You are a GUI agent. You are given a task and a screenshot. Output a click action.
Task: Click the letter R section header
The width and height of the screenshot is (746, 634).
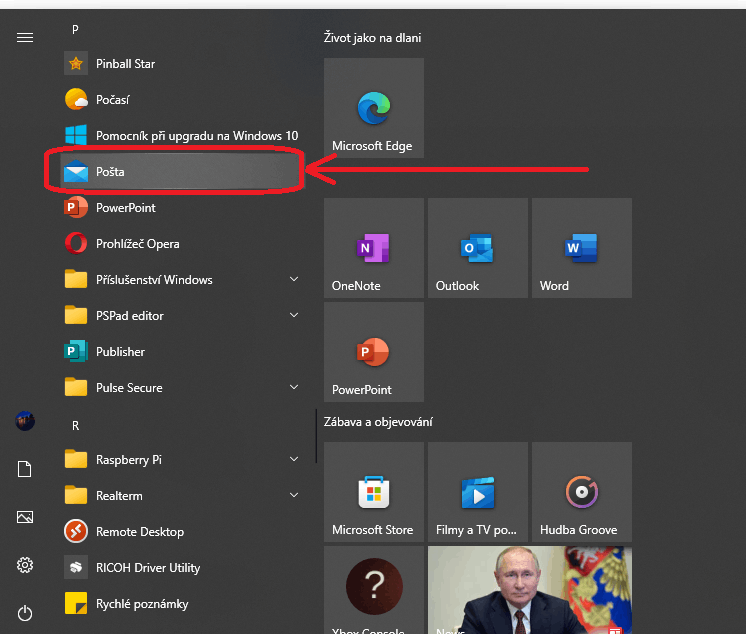point(75,426)
